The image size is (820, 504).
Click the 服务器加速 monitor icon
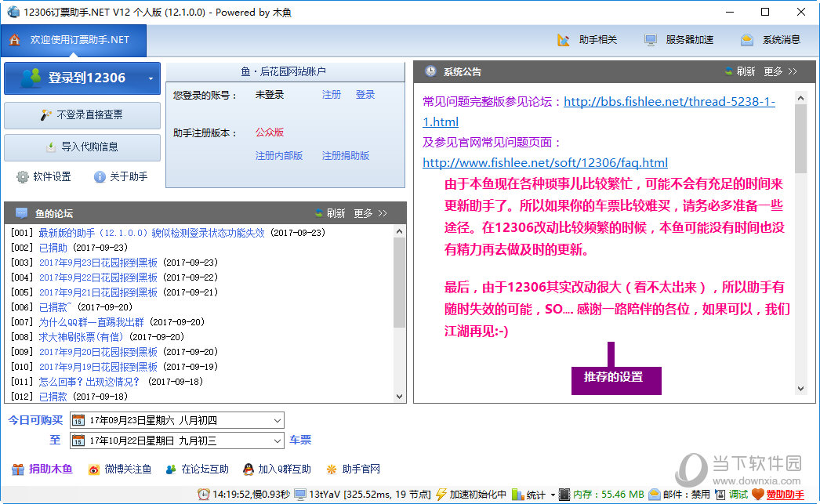(x=651, y=40)
